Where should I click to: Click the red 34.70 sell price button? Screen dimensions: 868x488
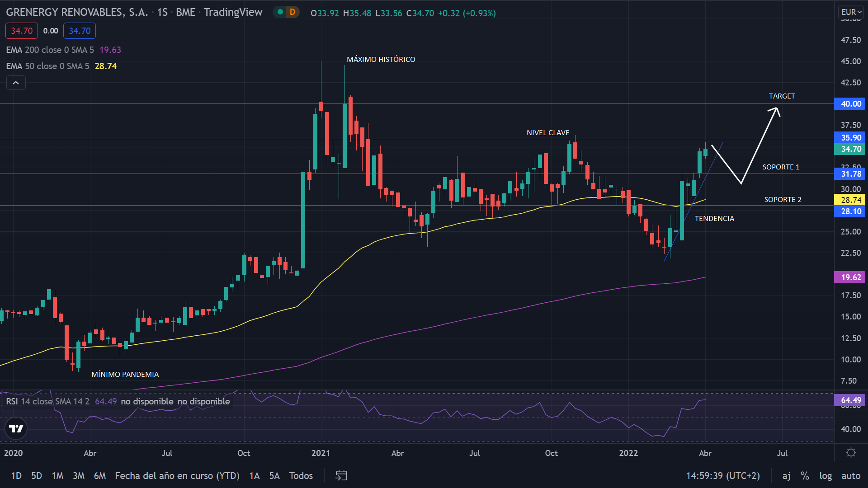click(22, 31)
